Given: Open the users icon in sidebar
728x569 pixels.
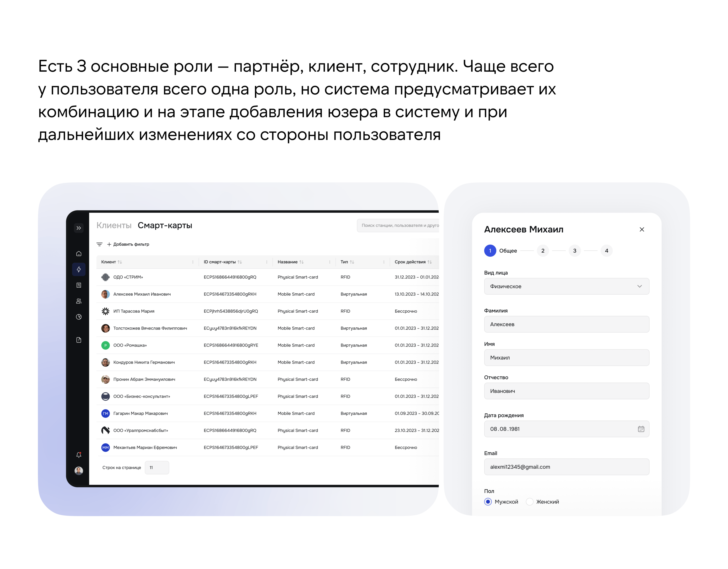Looking at the screenshot, I should tap(79, 301).
